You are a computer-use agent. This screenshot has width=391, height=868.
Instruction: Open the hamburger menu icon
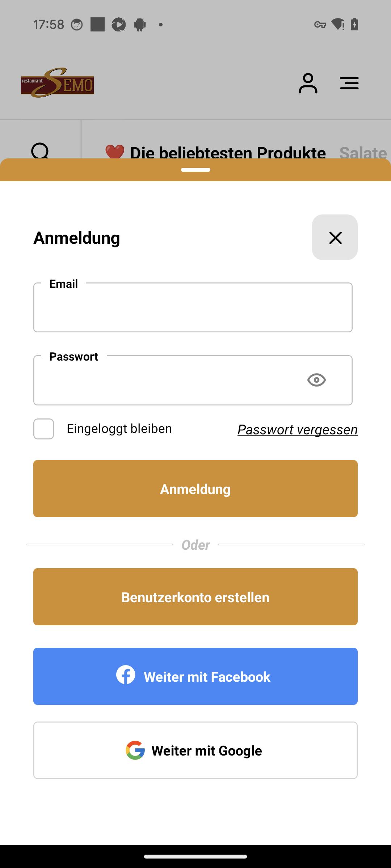coord(349,83)
